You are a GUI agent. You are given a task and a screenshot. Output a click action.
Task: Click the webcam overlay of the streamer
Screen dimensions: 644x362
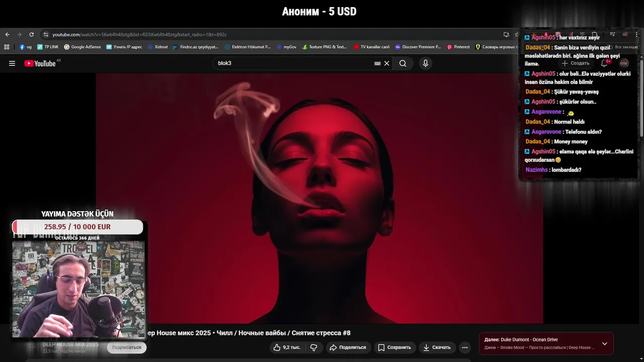pyautogui.click(x=78, y=289)
